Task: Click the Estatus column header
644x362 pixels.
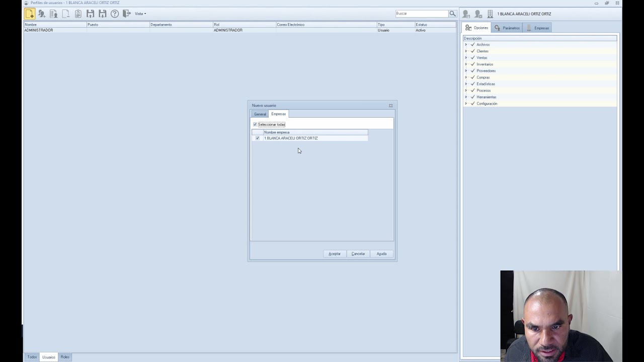Action: 435,25
